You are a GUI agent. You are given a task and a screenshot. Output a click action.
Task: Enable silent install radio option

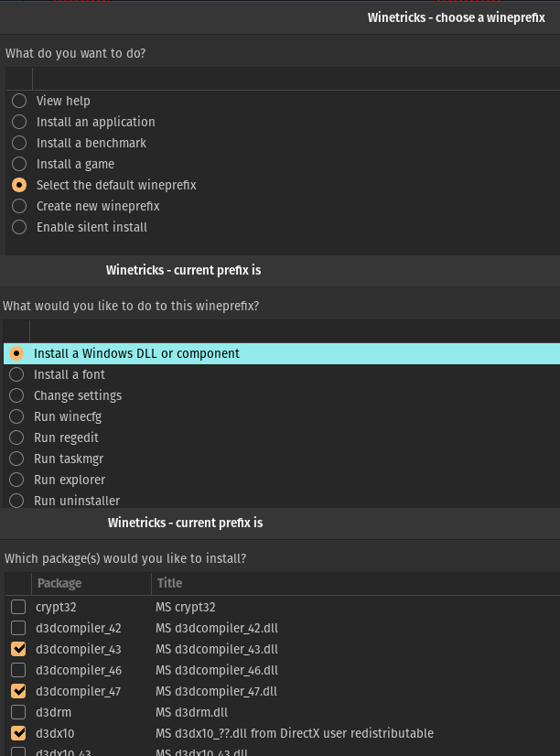pos(19,227)
